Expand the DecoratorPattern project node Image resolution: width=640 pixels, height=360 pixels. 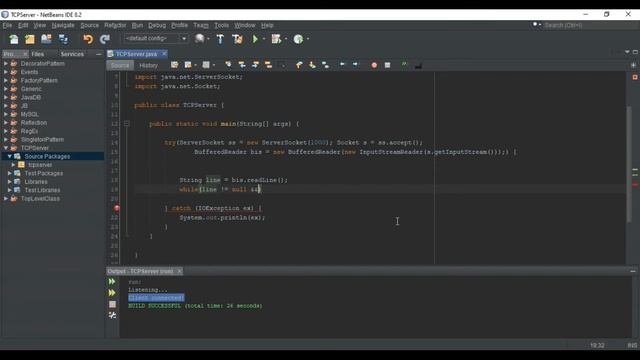[6, 64]
